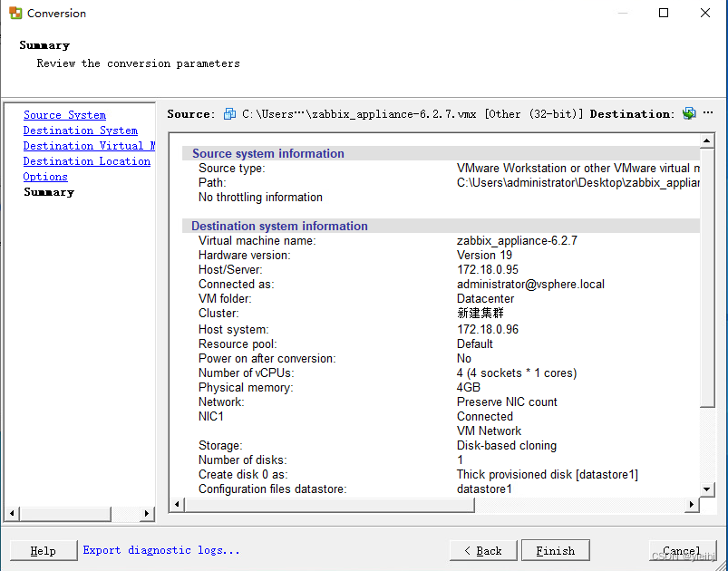The width and height of the screenshot is (728, 571).
Task: Select the No throttling information line
Action: pos(260,197)
